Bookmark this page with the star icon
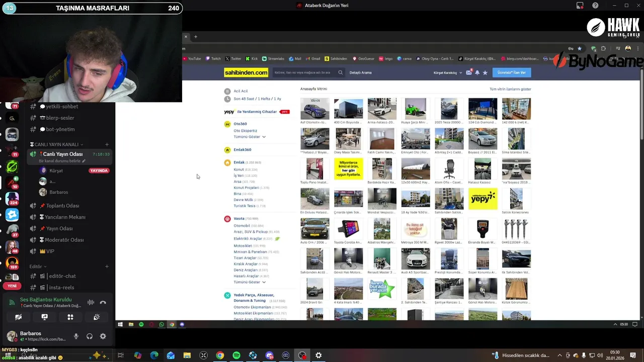The height and width of the screenshot is (362, 644). pos(580,48)
